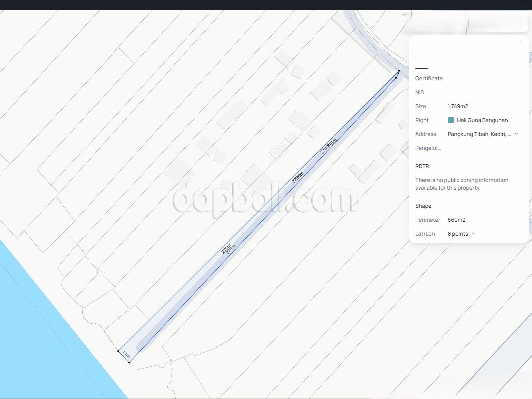The width and height of the screenshot is (532, 399).
Task: Click the 11m edge measurement label
Action: tap(126, 355)
